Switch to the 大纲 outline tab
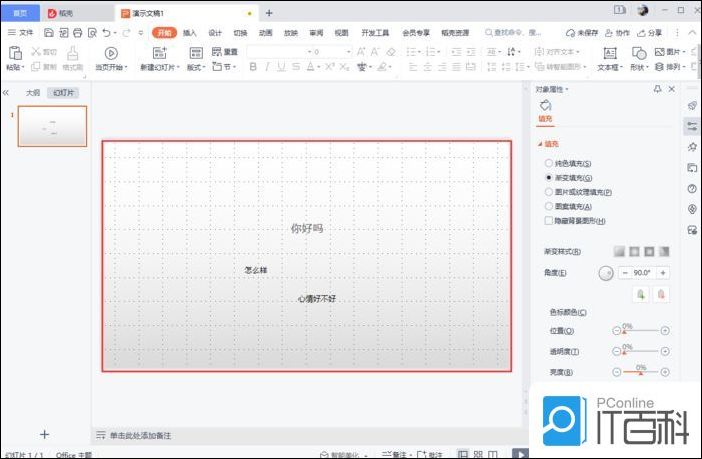The height and width of the screenshot is (459, 702). [33, 91]
